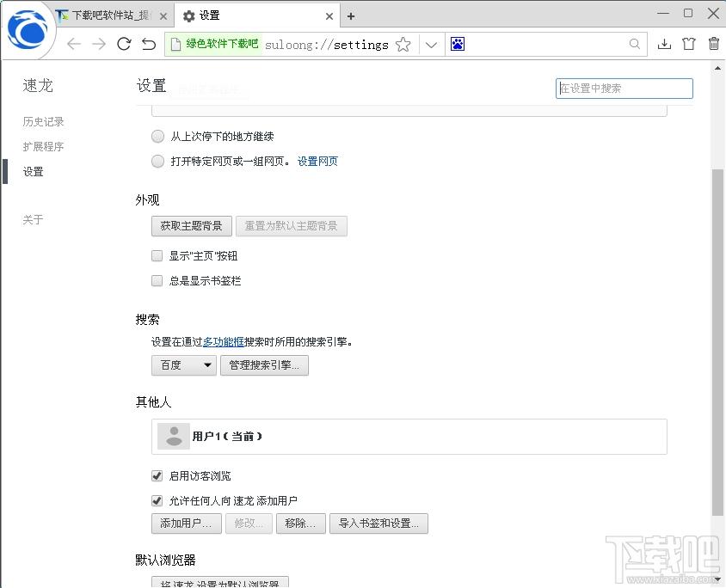Go back with the left arrow
726x588 pixels.
pos(74,45)
